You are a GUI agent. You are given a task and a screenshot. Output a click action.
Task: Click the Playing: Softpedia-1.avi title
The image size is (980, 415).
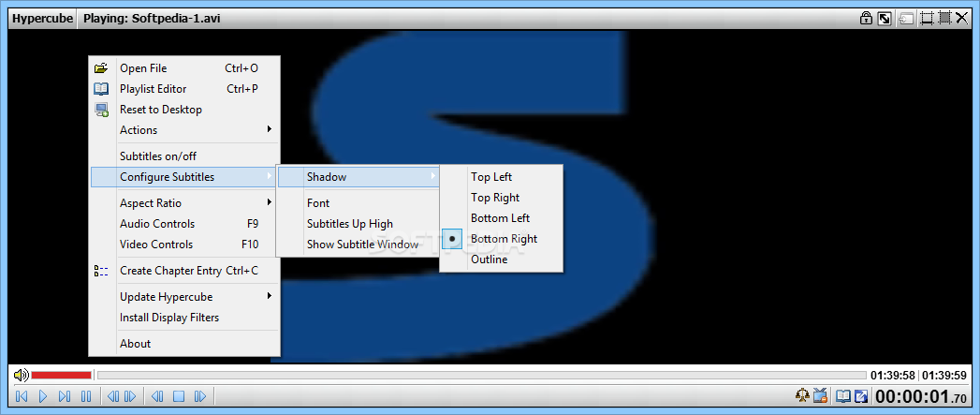click(152, 19)
